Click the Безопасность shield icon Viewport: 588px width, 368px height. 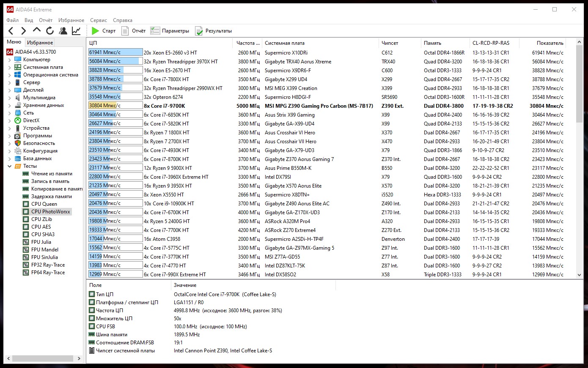point(18,143)
